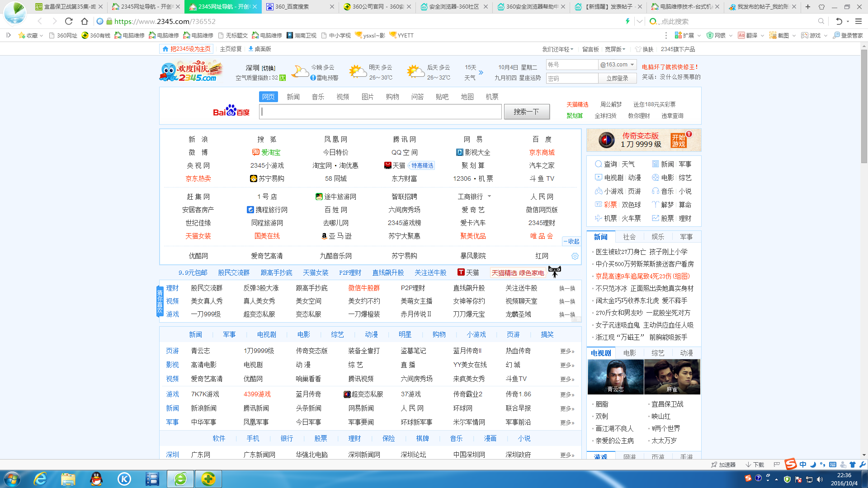The image size is (868, 488).
Task: Open Sogou soft keyboard icon
Action: click(x=832, y=465)
